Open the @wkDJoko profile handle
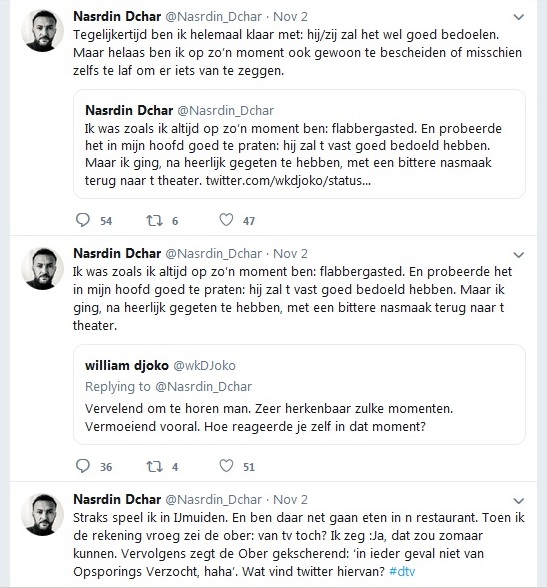Screen dimensions: 547x588 click(x=204, y=365)
